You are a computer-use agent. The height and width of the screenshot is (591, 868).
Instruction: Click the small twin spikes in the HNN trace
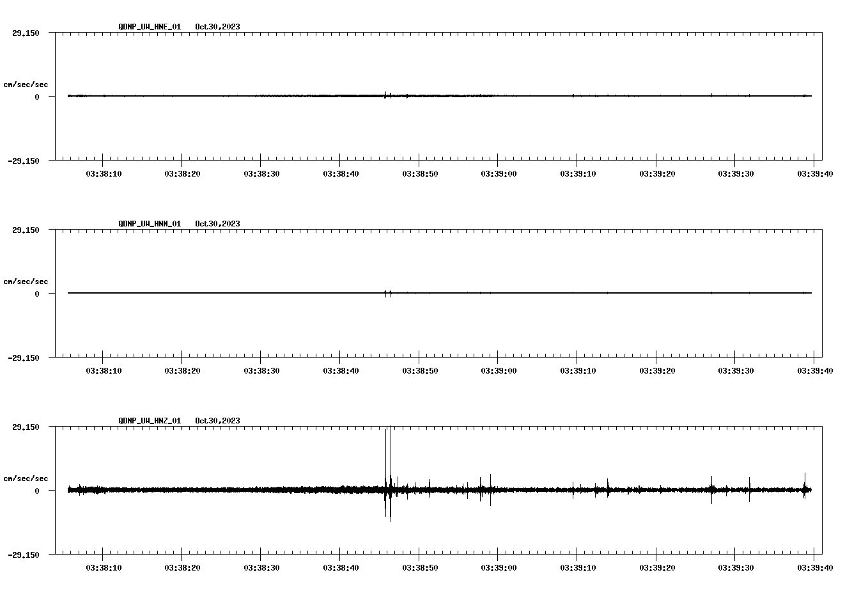pyautogui.click(x=388, y=294)
